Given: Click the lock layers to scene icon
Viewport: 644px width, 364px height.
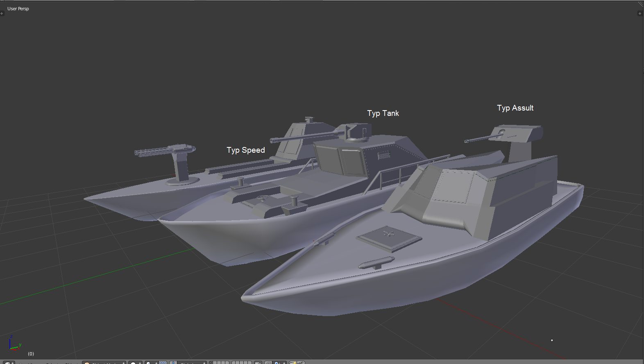Looking at the screenshot, I should point(258,363).
